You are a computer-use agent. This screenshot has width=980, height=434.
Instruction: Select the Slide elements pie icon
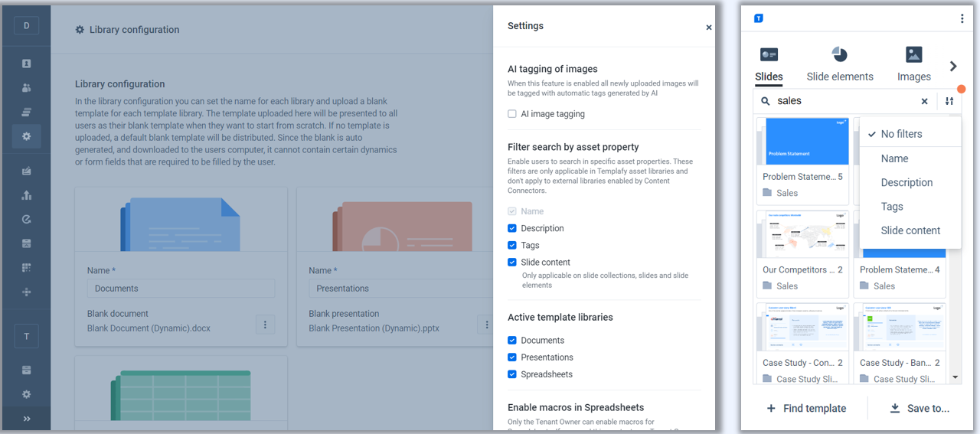pyautogui.click(x=840, y=55)
